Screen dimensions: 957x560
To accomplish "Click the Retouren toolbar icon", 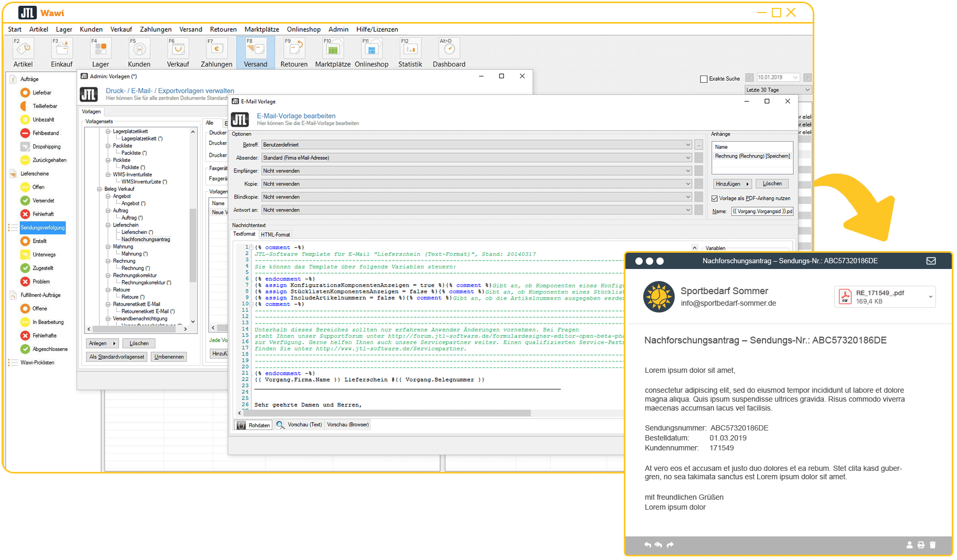I will pos(294,49).
